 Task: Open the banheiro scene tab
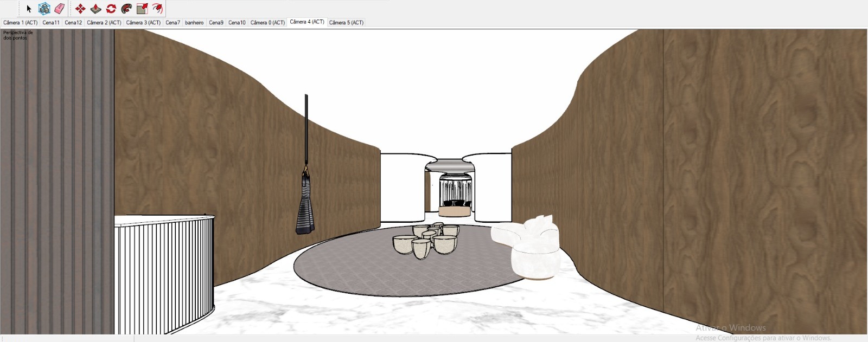click(194, 23)
